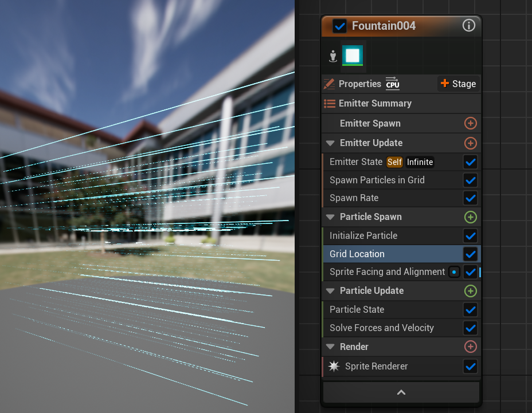Select Spawn Particles in Grid module
The height and width of the screenshot is (413, 532).
point(401,180)
